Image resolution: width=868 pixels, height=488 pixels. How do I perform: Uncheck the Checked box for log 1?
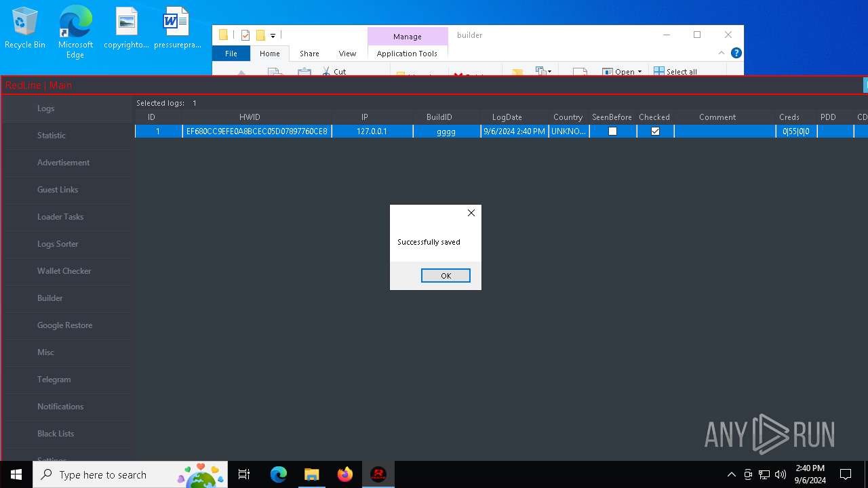coord(655,131)
